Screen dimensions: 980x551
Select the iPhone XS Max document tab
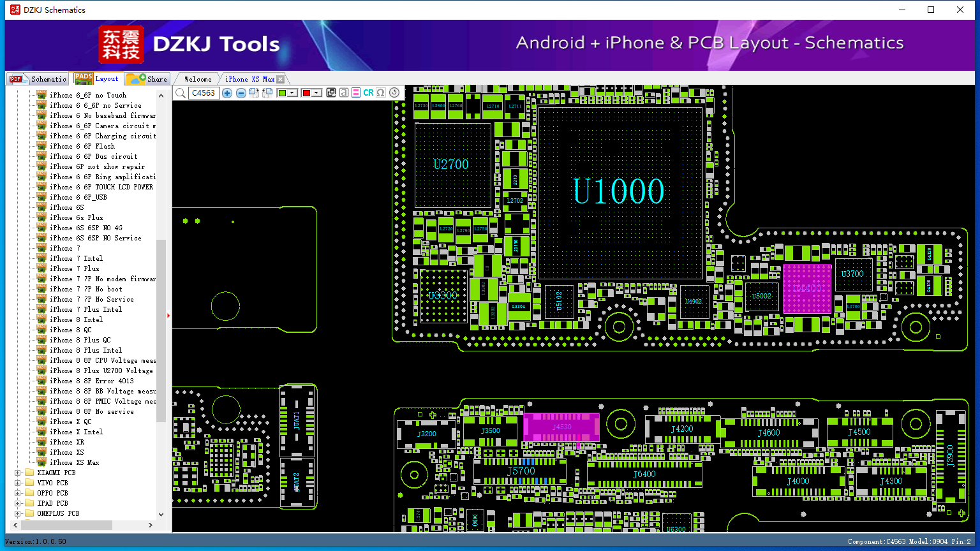point(249,79)
